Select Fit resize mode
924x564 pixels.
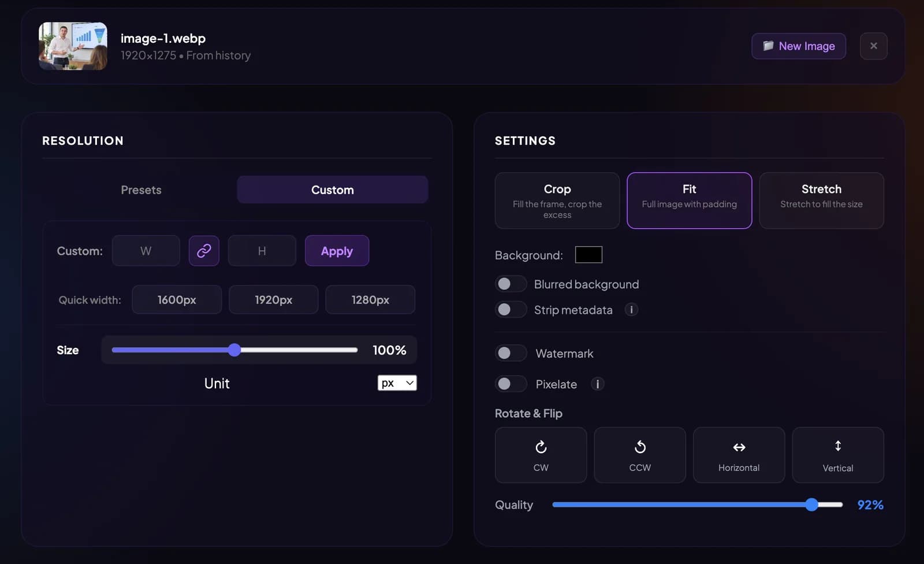pos(689,201)
